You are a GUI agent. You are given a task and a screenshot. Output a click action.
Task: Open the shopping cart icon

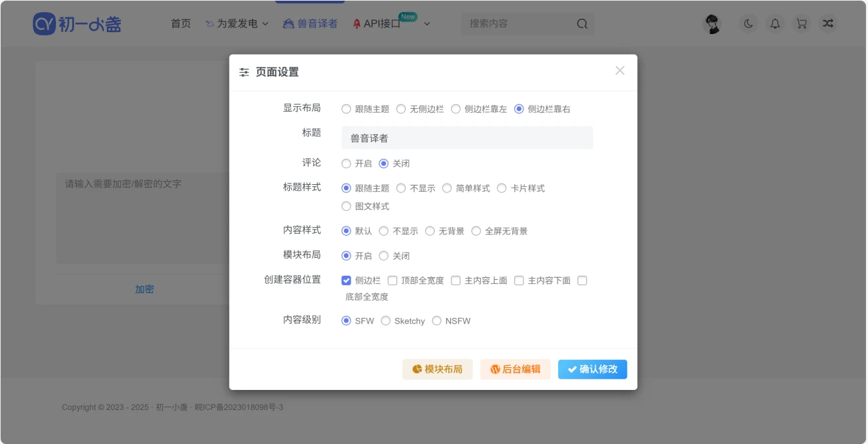[801, 24]
